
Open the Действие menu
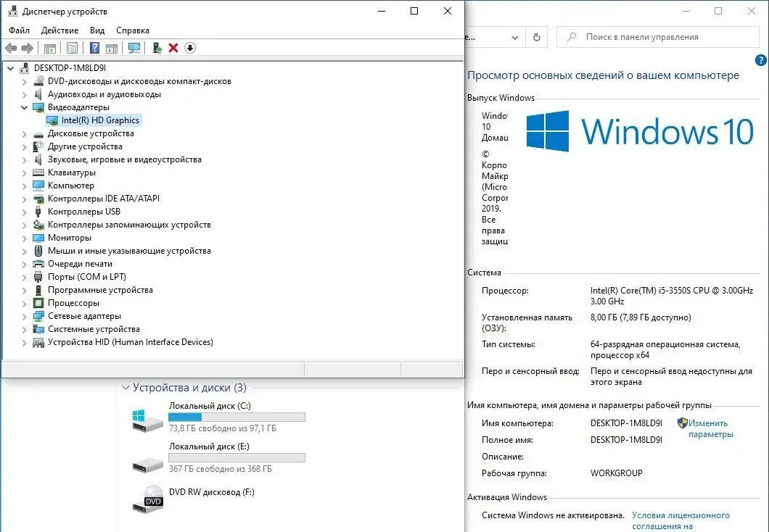[x=59, y=30]
